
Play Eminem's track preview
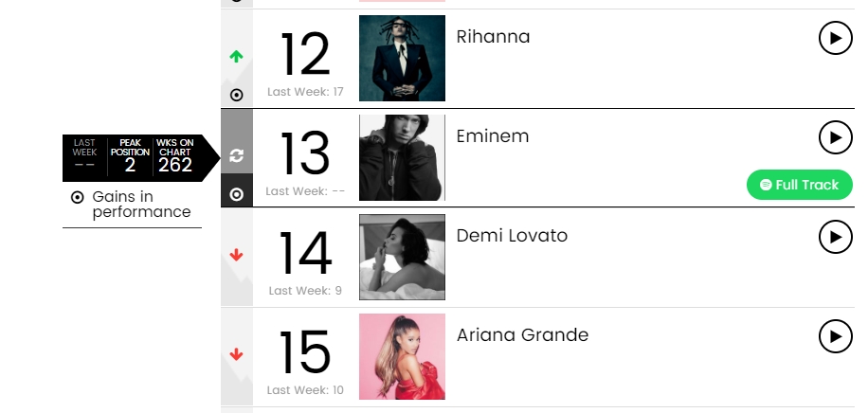835,137
